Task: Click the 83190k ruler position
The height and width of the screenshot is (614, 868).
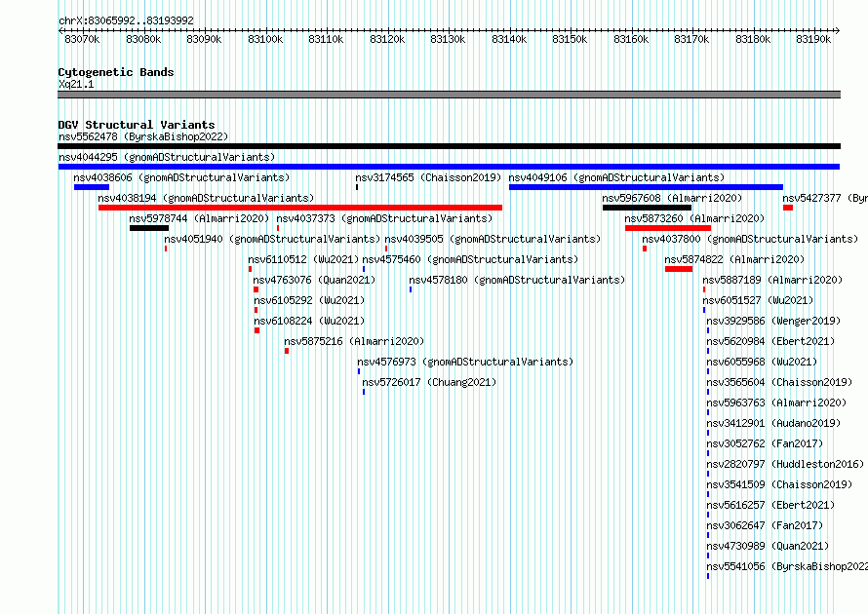Action: point(813,39)
